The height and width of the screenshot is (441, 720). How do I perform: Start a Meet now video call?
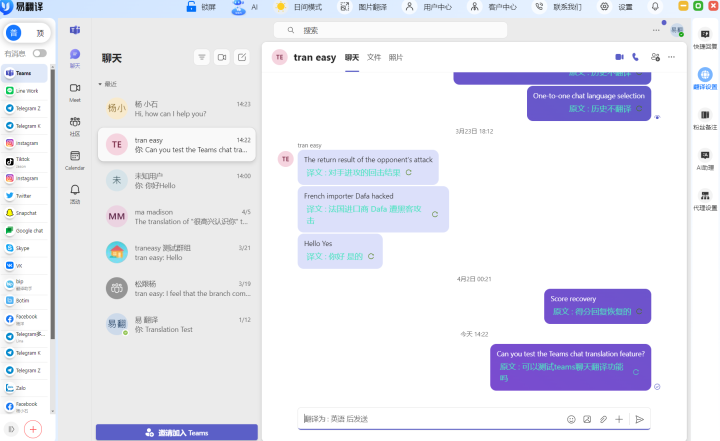222,57
